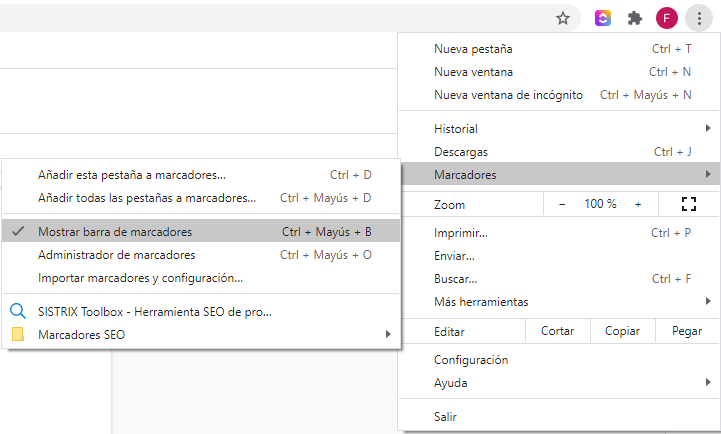Open the ClickUp extension icon

[x=603, y=18]
